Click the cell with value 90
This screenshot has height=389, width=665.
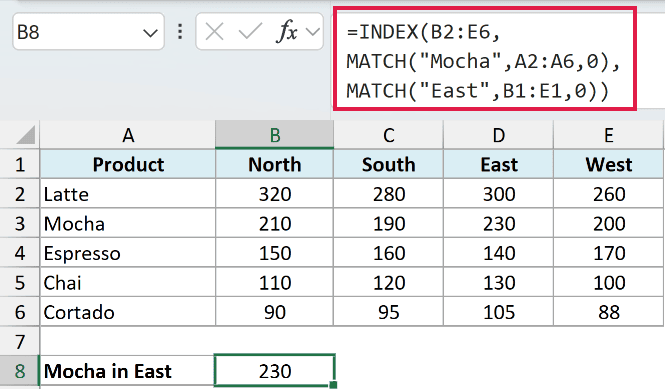(x=274, y=312)
